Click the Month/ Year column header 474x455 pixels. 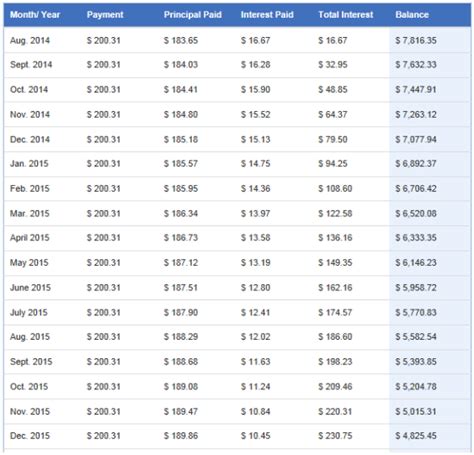pos(35,15)
